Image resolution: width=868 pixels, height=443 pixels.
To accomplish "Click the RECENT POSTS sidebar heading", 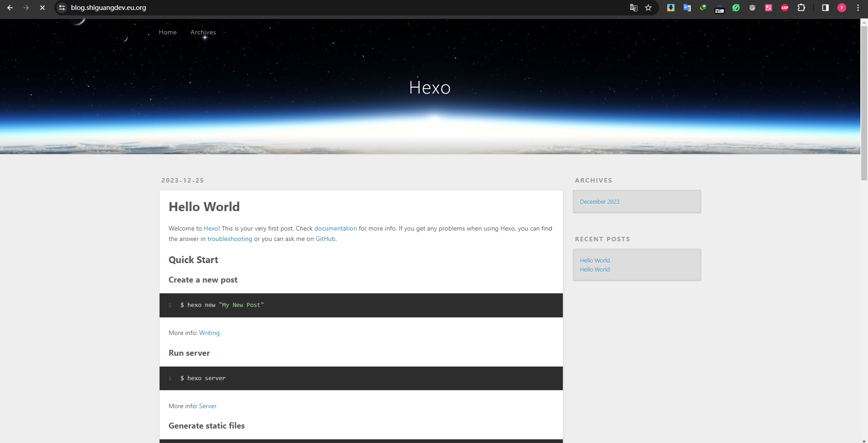I will [602, 239].
